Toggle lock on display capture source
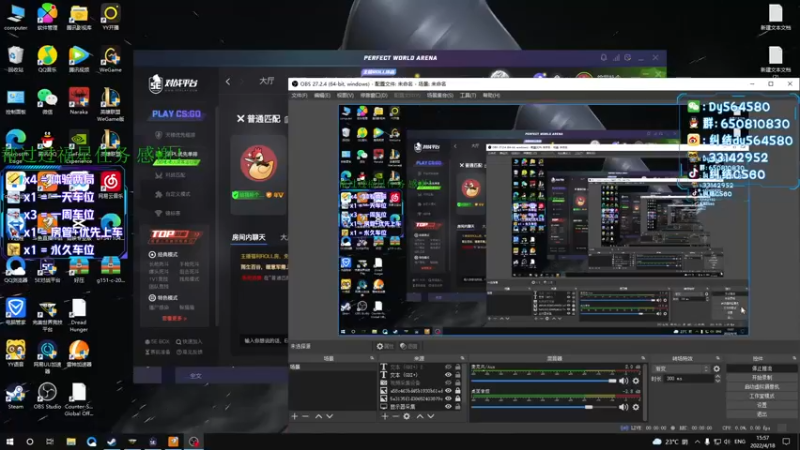800x450 pixels. 458,407
